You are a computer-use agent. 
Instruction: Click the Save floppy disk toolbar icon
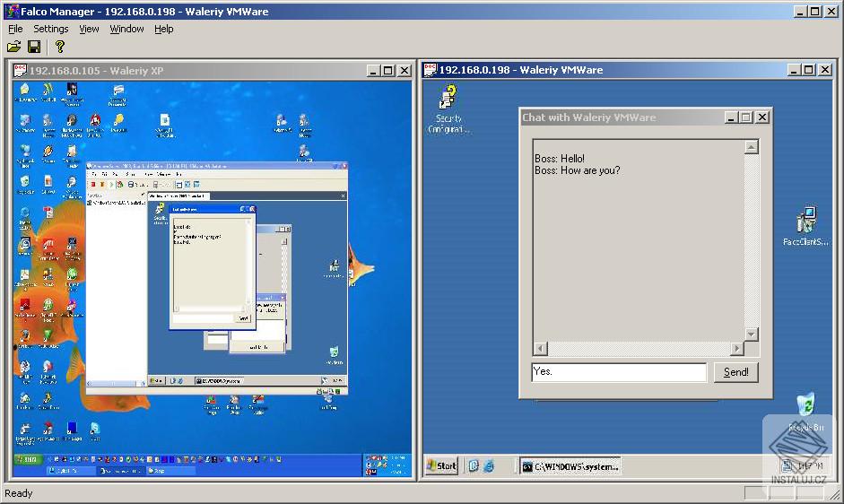tap(34, 47)
